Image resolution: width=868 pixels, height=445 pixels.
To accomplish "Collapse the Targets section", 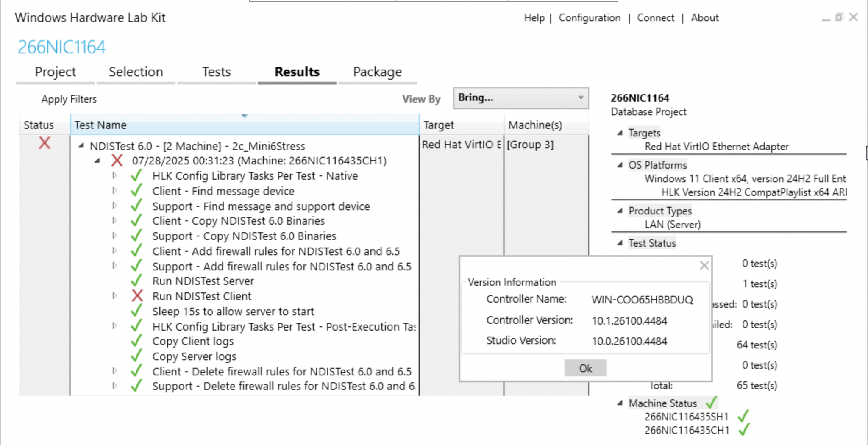I will [x=620, y=133].
